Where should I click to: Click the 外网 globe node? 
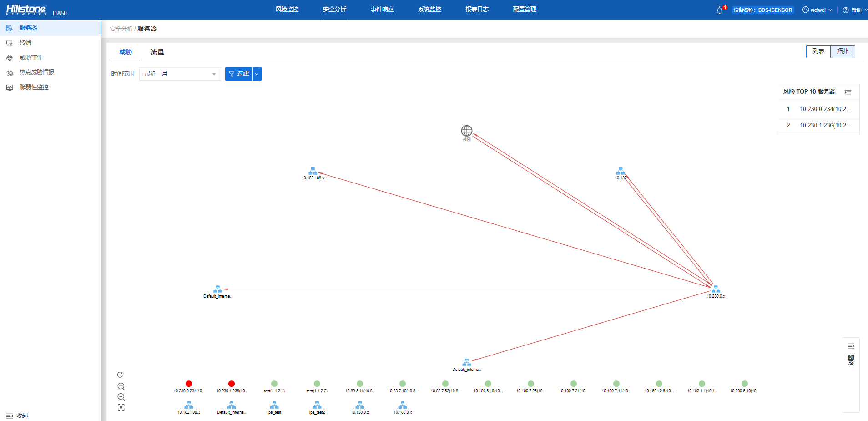click(x=467, y=131)
